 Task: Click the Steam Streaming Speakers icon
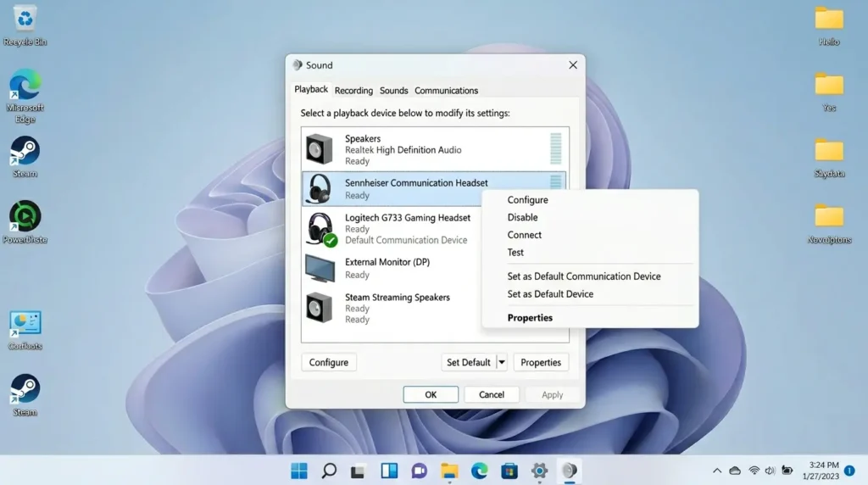click(x=320, y=307)
